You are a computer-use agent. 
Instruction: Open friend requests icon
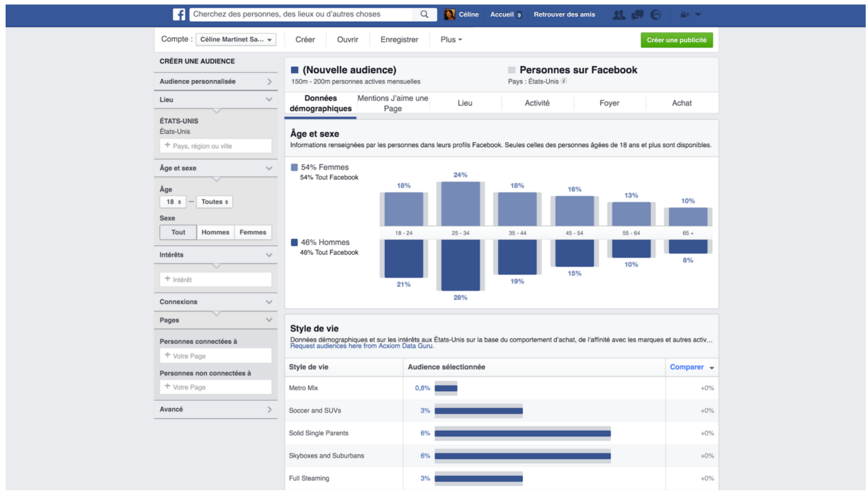tap(619, 15)
